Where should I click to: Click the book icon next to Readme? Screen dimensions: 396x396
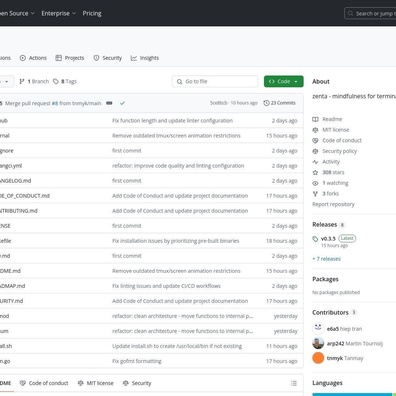click(x=315, y=119)
